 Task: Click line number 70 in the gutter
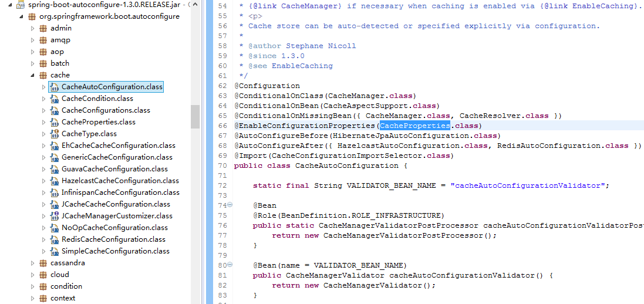222,165
